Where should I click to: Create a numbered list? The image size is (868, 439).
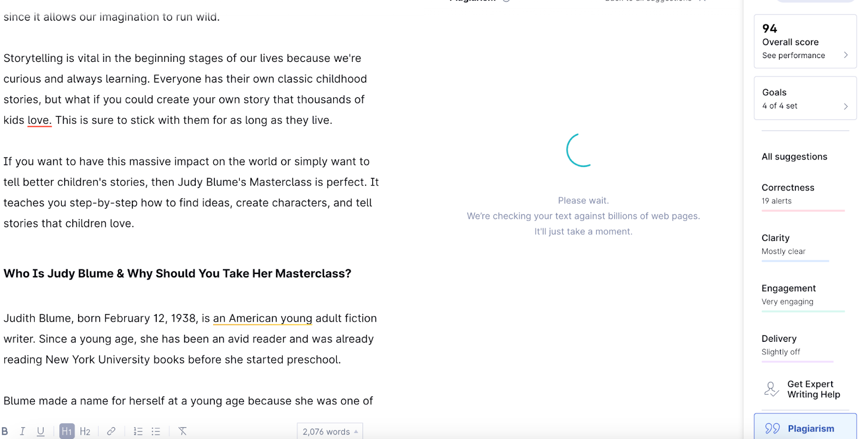(x=138, y=431)
